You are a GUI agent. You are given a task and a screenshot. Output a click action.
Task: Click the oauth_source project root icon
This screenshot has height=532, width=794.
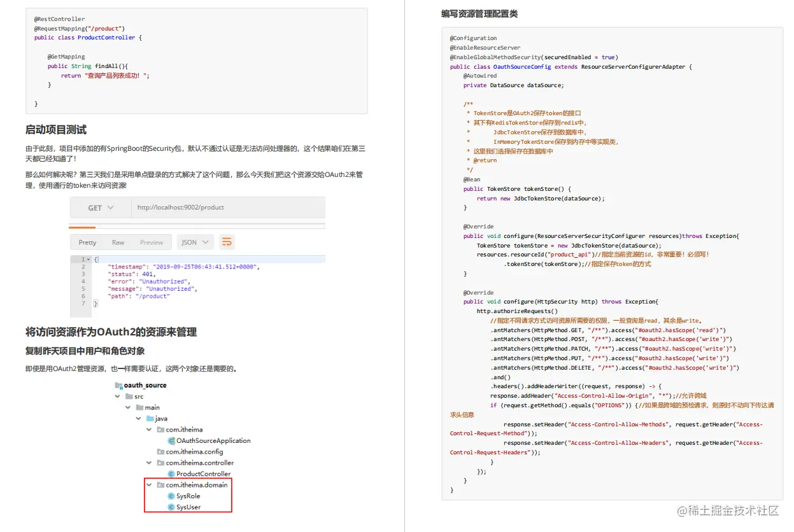(118, 385)
